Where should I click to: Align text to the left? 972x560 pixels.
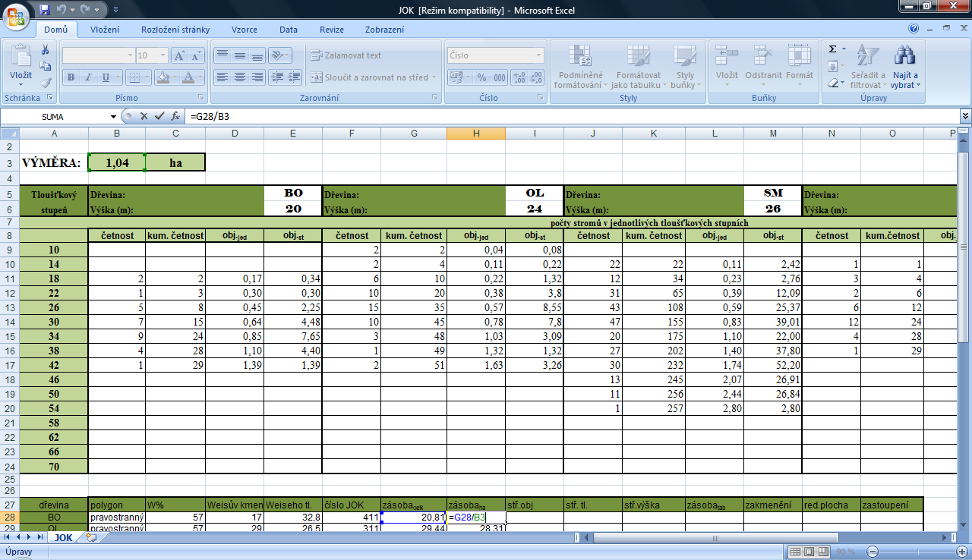click(x=222, y=77)
